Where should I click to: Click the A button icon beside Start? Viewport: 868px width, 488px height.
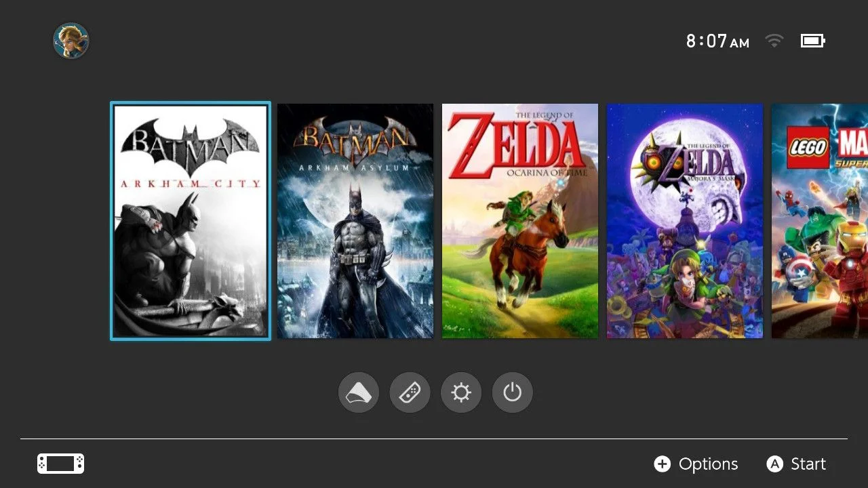click(x=774, y=464)
